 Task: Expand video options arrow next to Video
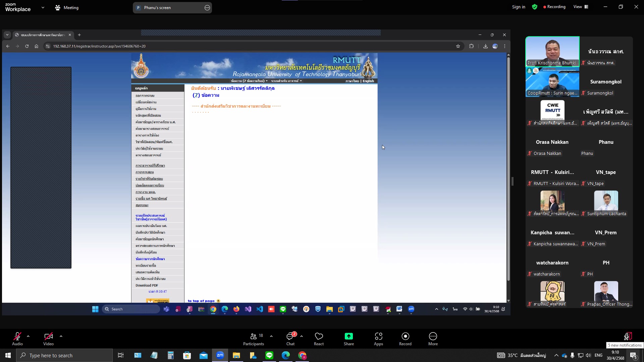(61, 336)
